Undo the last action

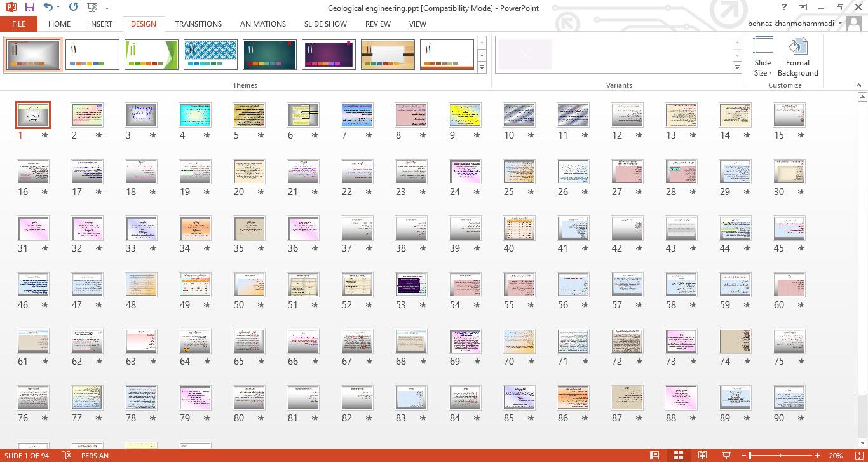pyautogui.click(x=48, y=8)
